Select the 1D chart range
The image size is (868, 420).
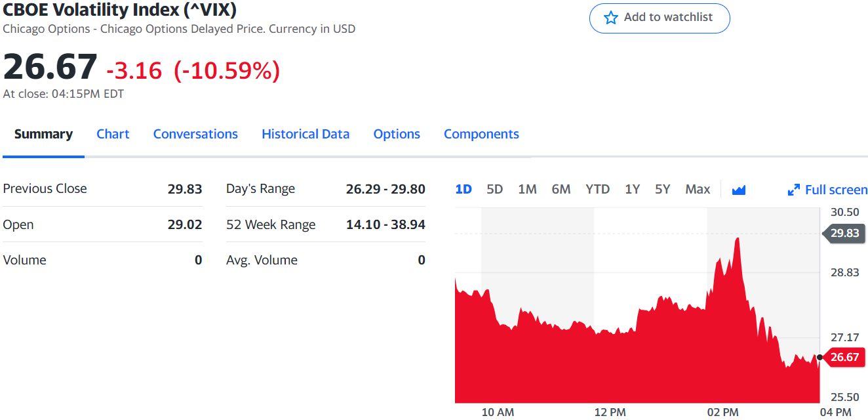click(x=464, y=189)
